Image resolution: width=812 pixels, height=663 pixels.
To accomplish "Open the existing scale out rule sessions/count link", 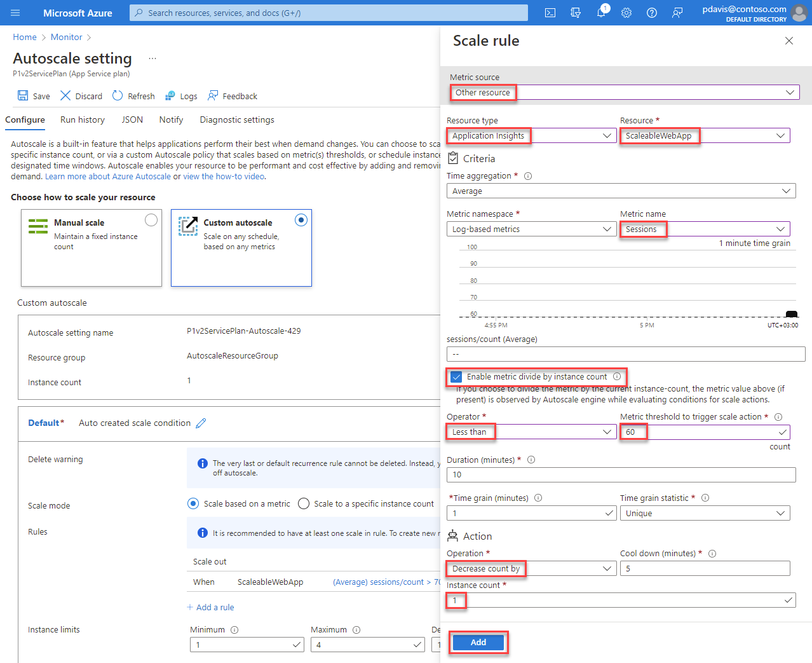I will 386,582.
